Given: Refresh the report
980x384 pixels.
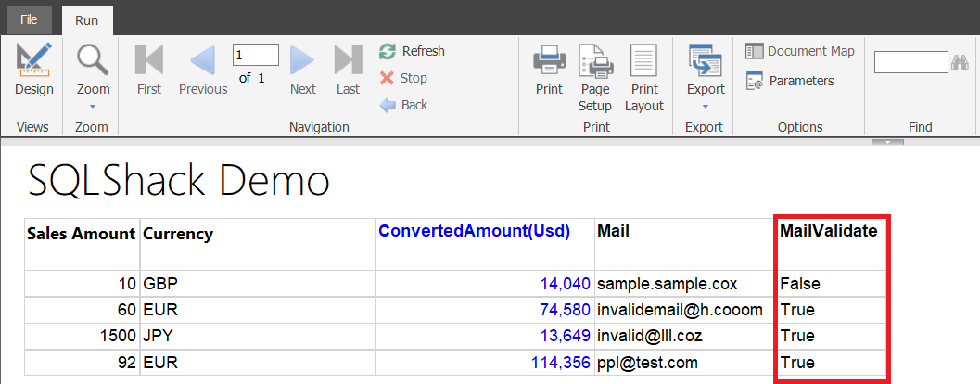Looking at the screenshot, I should pos(413,51).
